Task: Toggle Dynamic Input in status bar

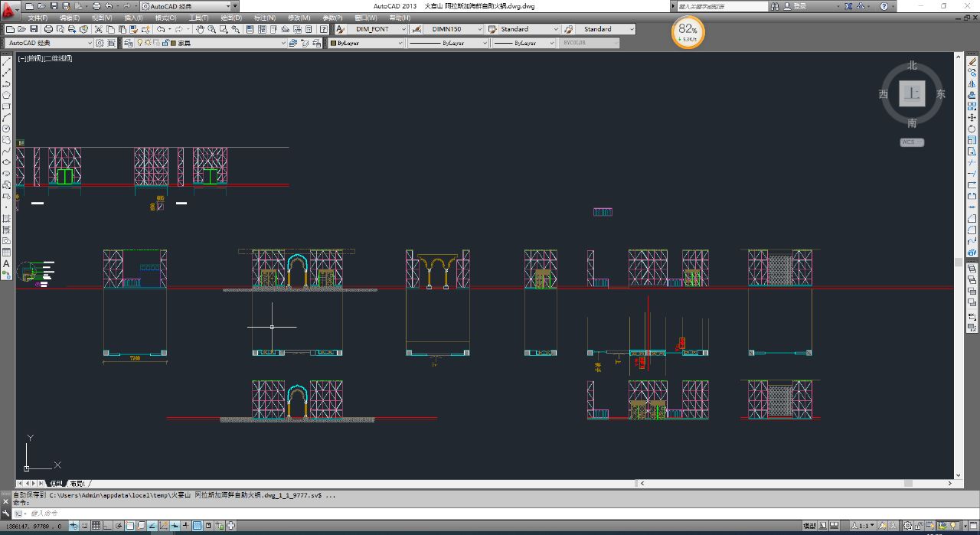Action: click(174, 526)
